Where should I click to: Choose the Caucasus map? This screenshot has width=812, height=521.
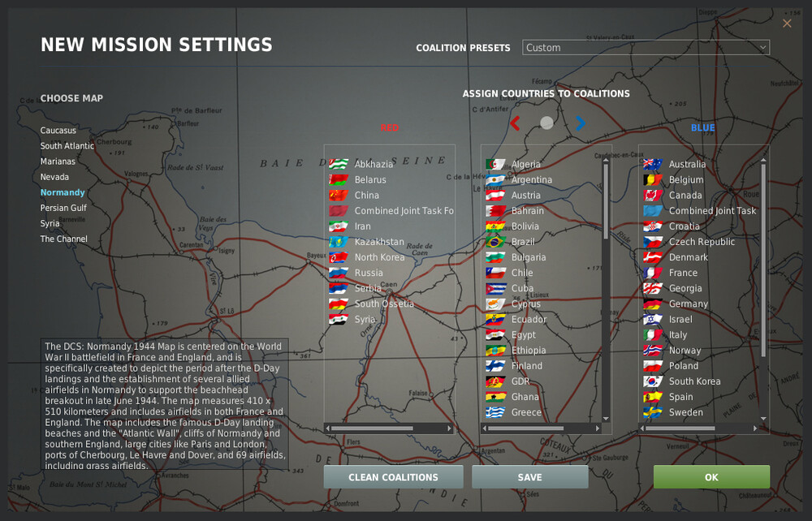tap(58, 131)
